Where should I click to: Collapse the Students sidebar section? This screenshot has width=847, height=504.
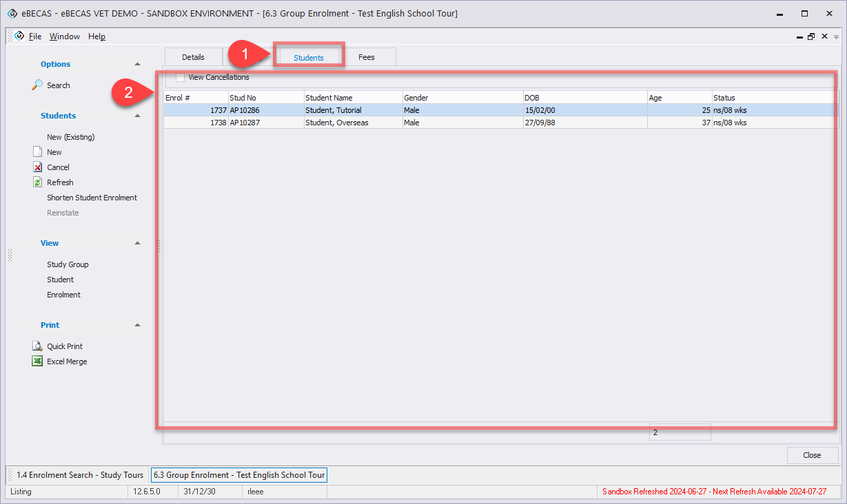pyautogui.click(x=137, y=116)
